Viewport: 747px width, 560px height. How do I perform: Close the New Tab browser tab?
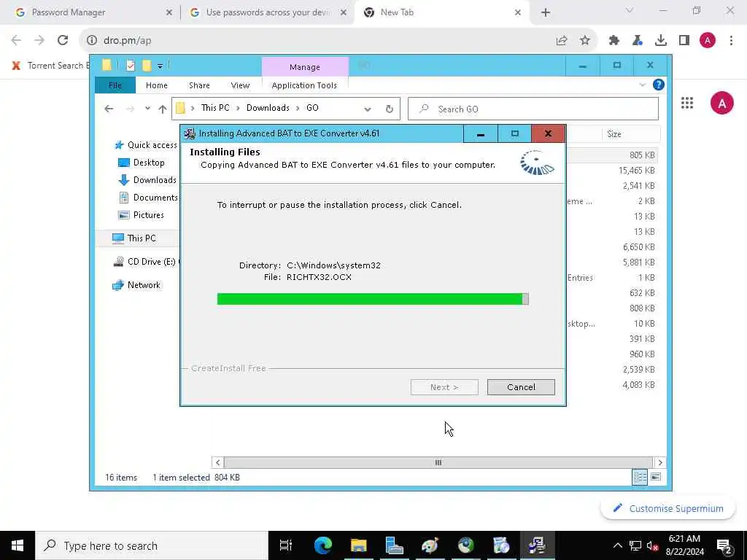[x=518, y=12]
